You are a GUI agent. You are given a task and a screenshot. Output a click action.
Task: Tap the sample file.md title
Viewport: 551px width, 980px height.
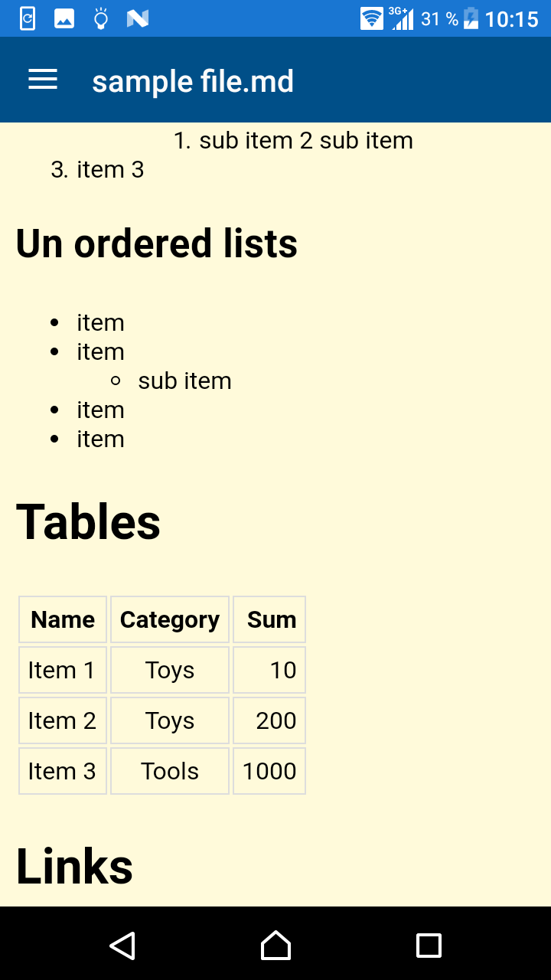point(193,81)
